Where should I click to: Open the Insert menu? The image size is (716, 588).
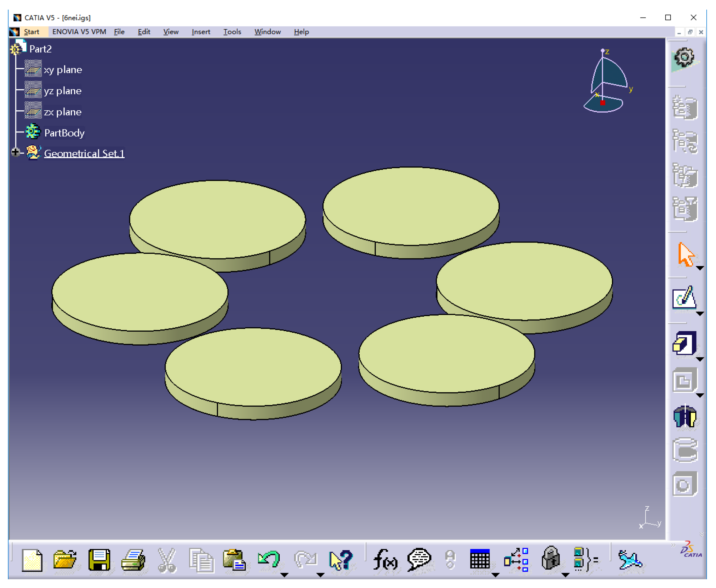click(x=200, y=32)
